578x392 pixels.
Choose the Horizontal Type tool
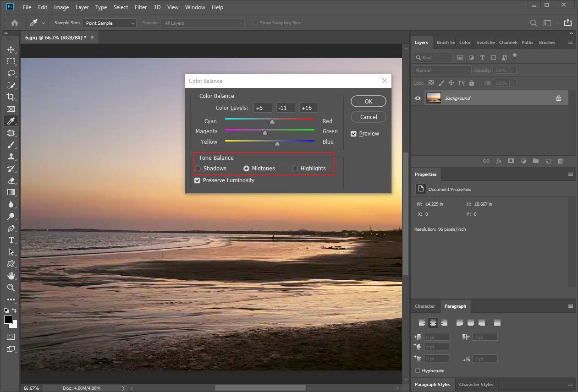[10, 240]
